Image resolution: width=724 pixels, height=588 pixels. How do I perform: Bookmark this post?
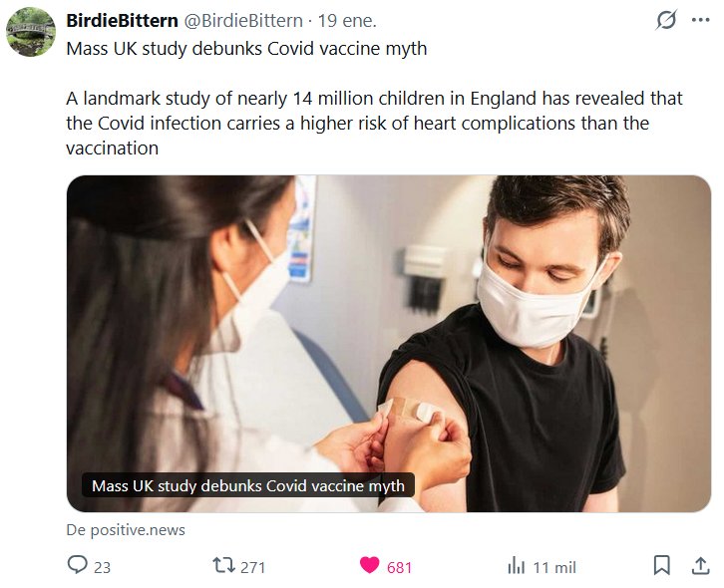pyautogui.click(x=662, y=566)
